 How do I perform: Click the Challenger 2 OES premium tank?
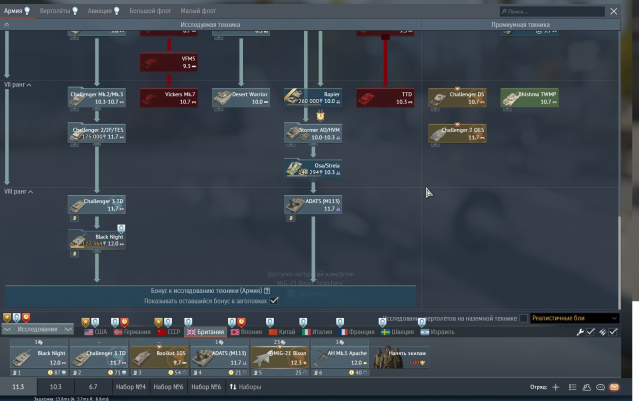[455, 133]
